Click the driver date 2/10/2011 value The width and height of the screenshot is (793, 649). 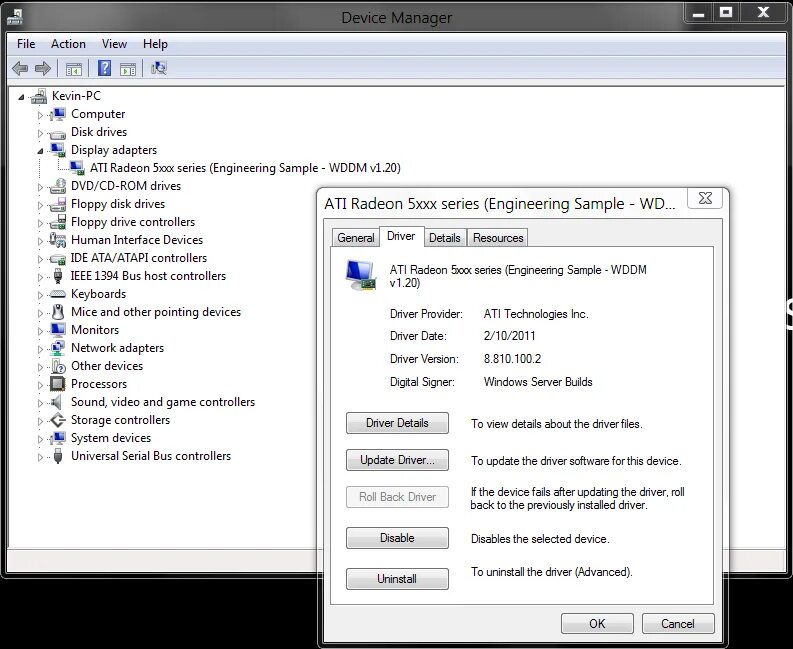coord(509,336)
